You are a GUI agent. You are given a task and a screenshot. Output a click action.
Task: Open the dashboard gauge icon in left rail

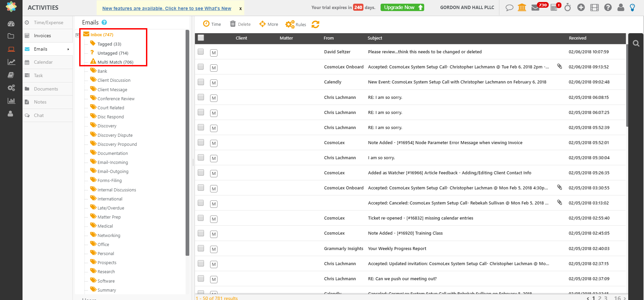pos(11,23)
